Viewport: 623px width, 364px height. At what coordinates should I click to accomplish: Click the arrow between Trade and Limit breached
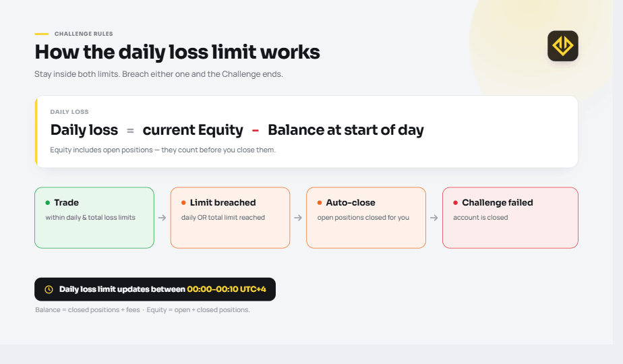pyautogui.click(x=162, y=218)
